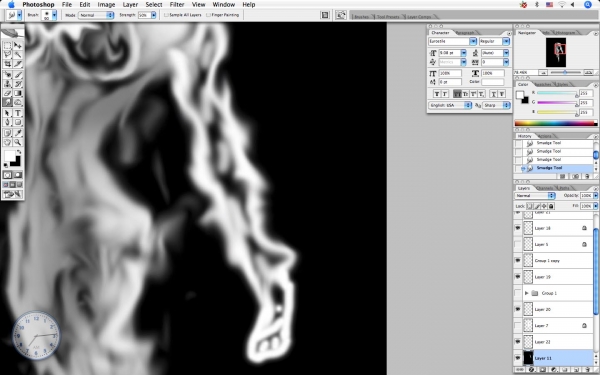600x375 pixels.
Task: Select the Dodge tool
Action: 18,102
